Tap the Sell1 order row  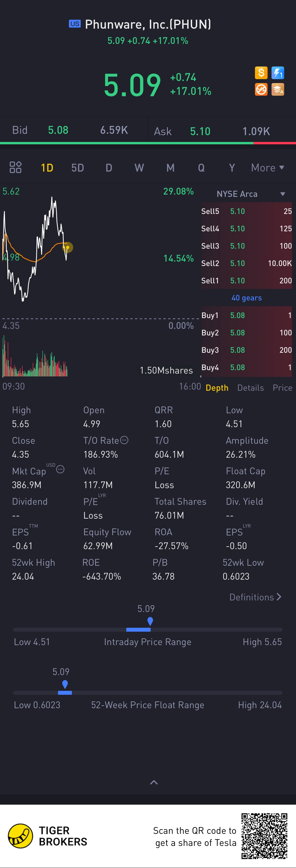click(x=247, y=281)
